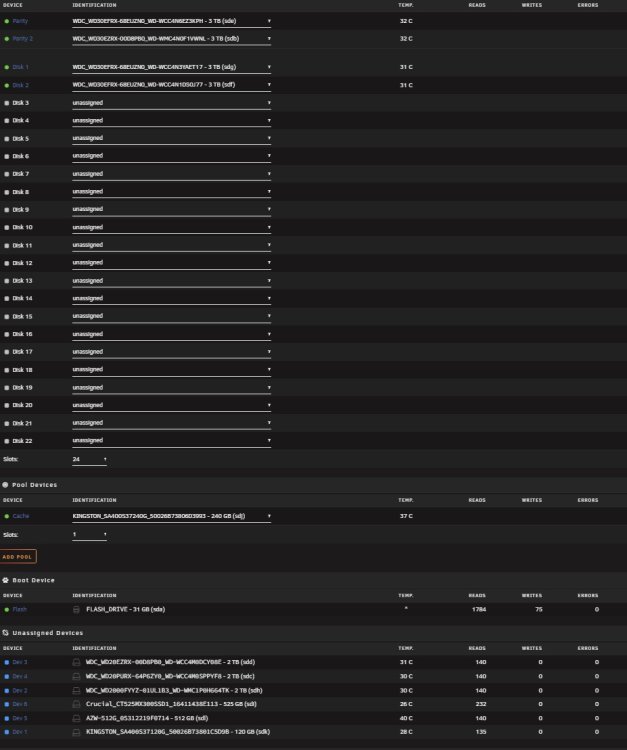Viewport: 627px width, 750px height.
Task: Open the array Slots dropdown showing 24
Action: pos(89,459)
